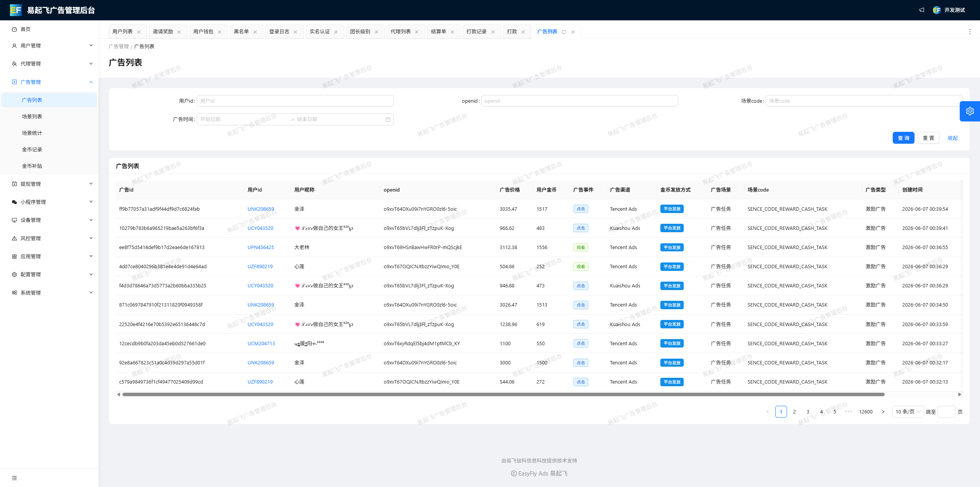The image size is (980, 487).
Task: Go to next page arrow in pagination
Action: click(x=883, y=412)
